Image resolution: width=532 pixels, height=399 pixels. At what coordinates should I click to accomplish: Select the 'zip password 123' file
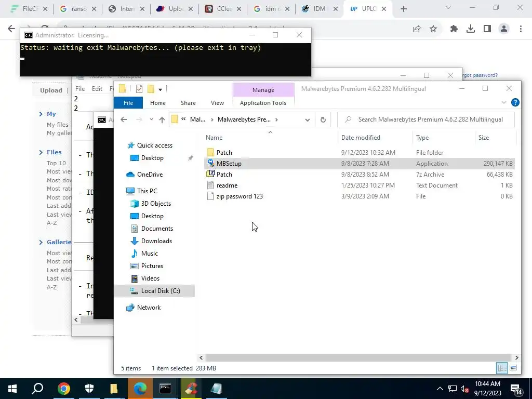click(360, 196)
